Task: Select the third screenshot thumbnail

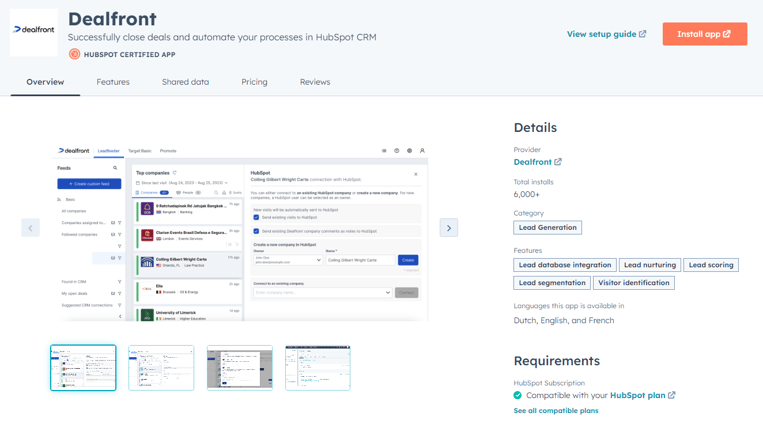Action: (239, 368)
